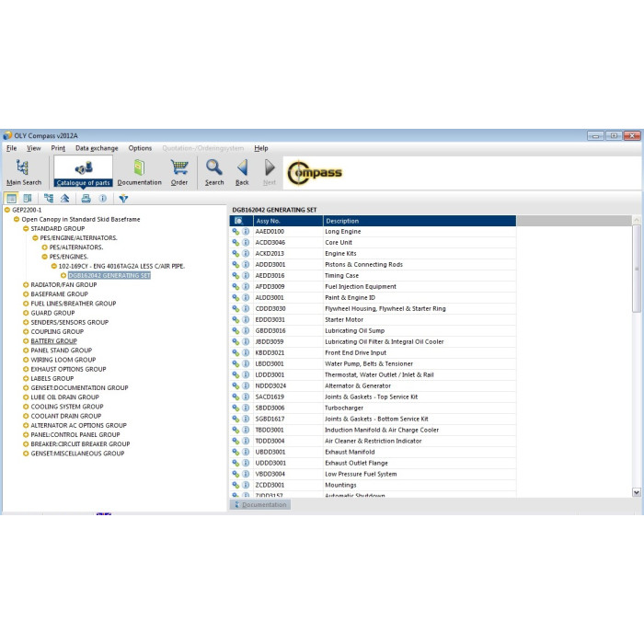Click the parts icon for the ACDD3046 row
This screenshot has height=644, width=644.
(236, 243)
